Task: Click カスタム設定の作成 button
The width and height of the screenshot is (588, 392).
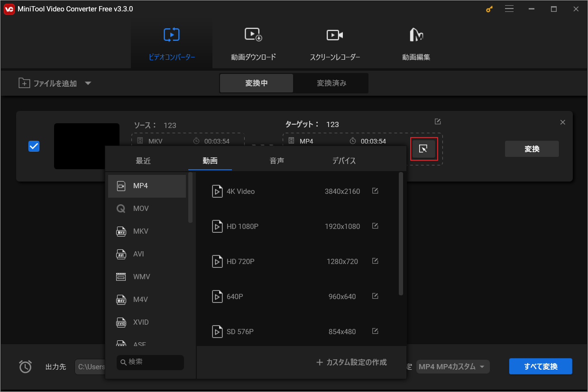Action: click(351, 363)
